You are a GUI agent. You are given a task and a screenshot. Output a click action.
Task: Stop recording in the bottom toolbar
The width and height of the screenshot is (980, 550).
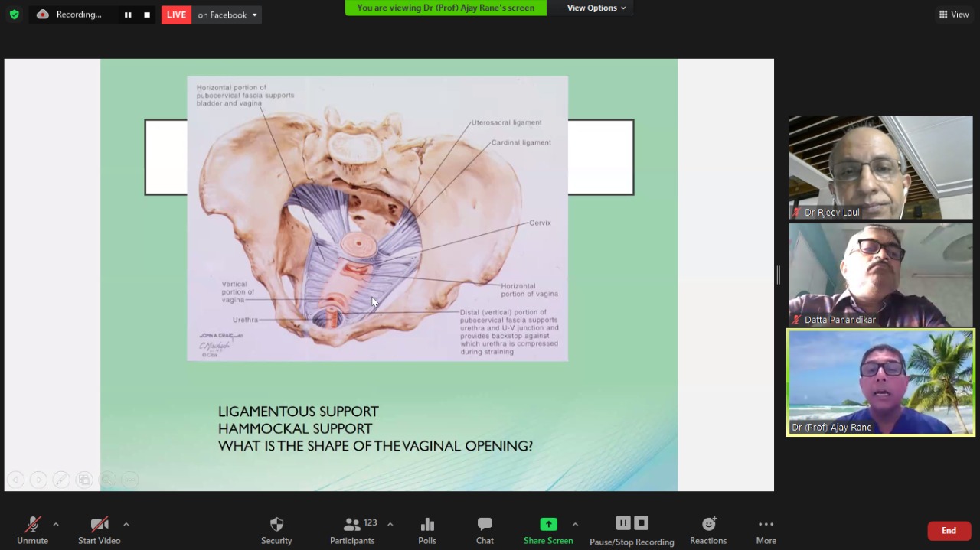coord(642,522)
